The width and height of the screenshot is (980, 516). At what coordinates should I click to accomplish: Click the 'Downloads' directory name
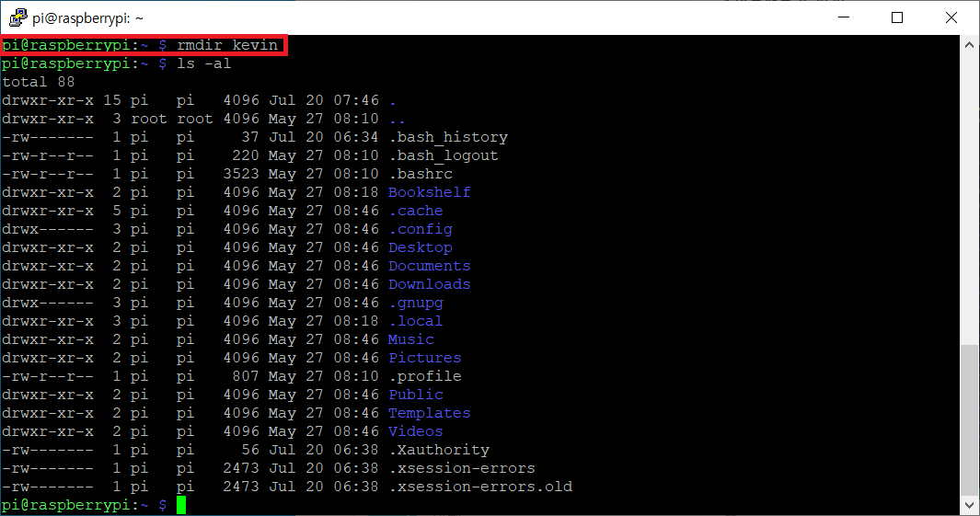pos(430,284)
